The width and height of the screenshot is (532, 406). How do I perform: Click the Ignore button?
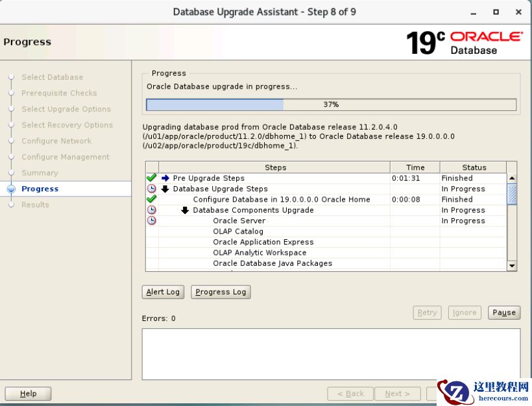pos(465,313)
